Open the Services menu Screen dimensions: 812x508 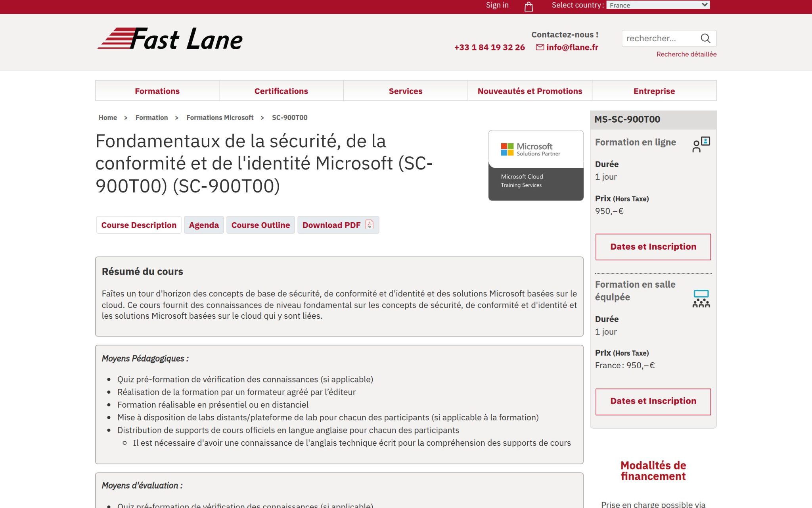[x=405, y=91]
